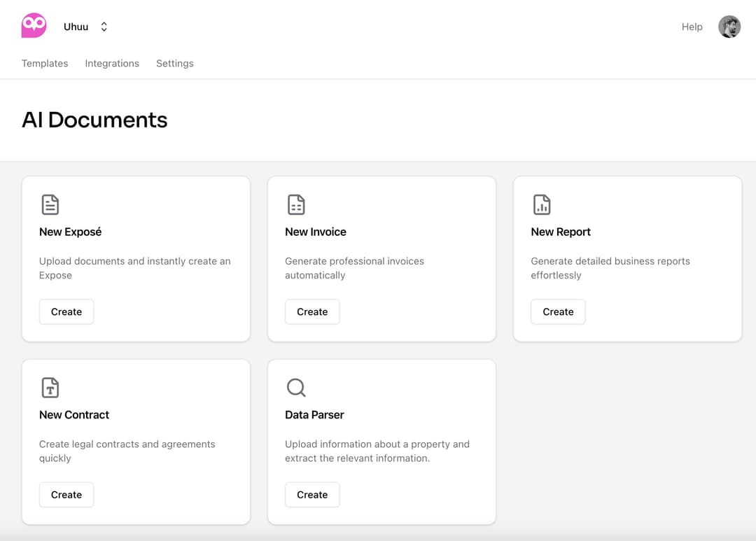756x541 pixels.
Task: Click the pink owl Uhuu logo
Action: tap(34, 26)
